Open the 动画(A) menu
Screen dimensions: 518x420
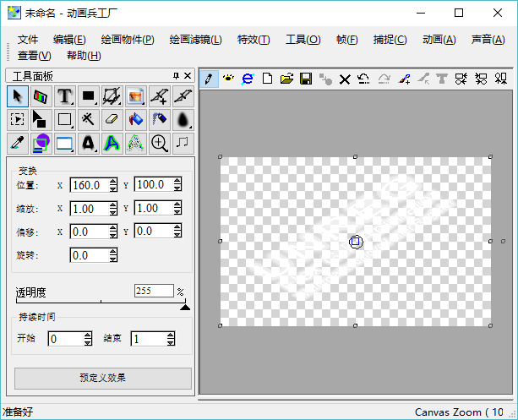tap(439, 40)
